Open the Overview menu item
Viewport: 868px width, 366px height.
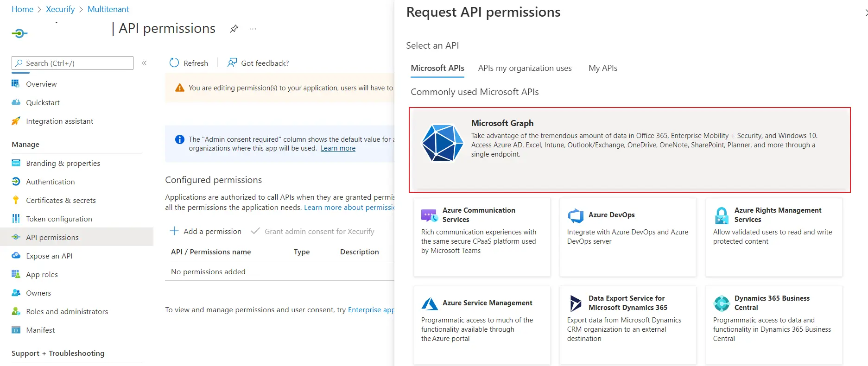(x=41, y=84)
